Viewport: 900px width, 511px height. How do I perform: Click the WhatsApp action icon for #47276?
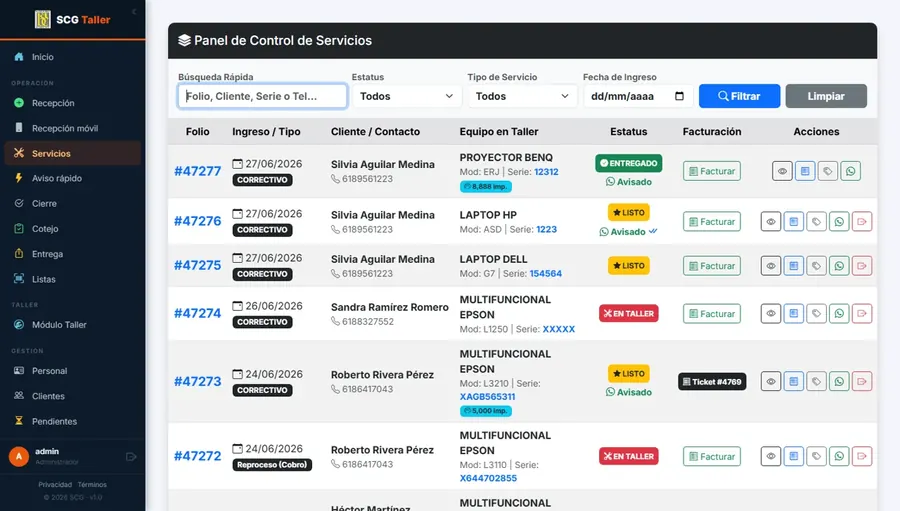[839, 222]
